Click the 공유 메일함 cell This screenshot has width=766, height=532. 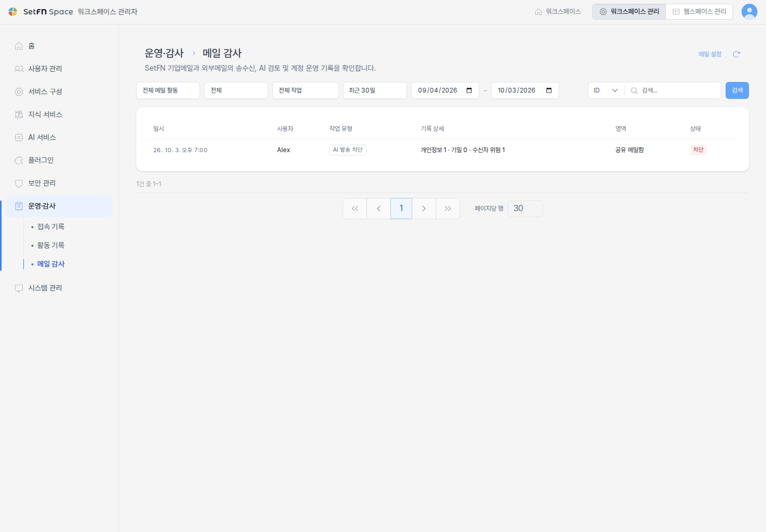click(x=630, y=150)
